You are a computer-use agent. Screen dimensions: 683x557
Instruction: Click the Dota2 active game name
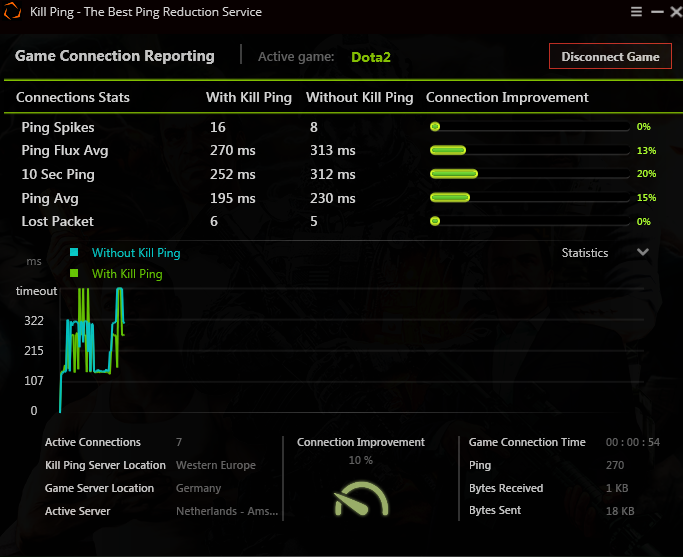[x=371, y=57]
